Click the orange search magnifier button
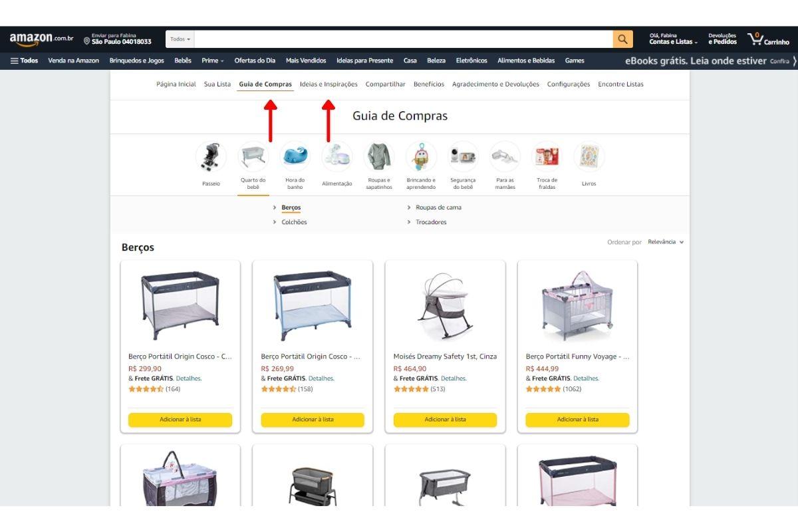Viewport: 798px width, 532px height. click(x=622, y=39)
